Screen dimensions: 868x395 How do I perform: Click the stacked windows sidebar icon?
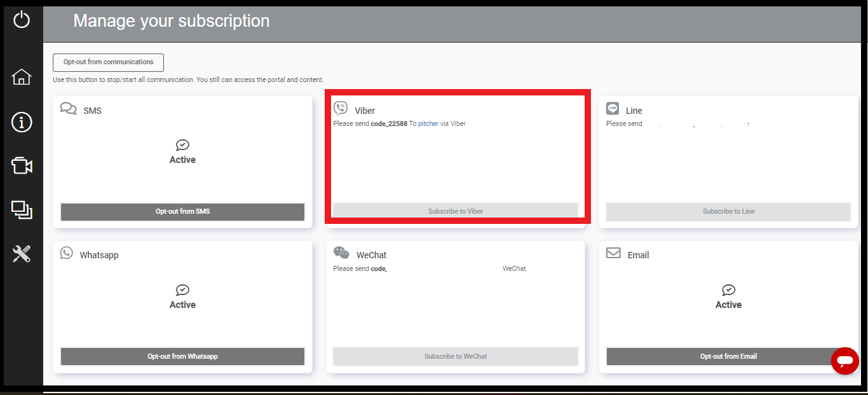22,210
